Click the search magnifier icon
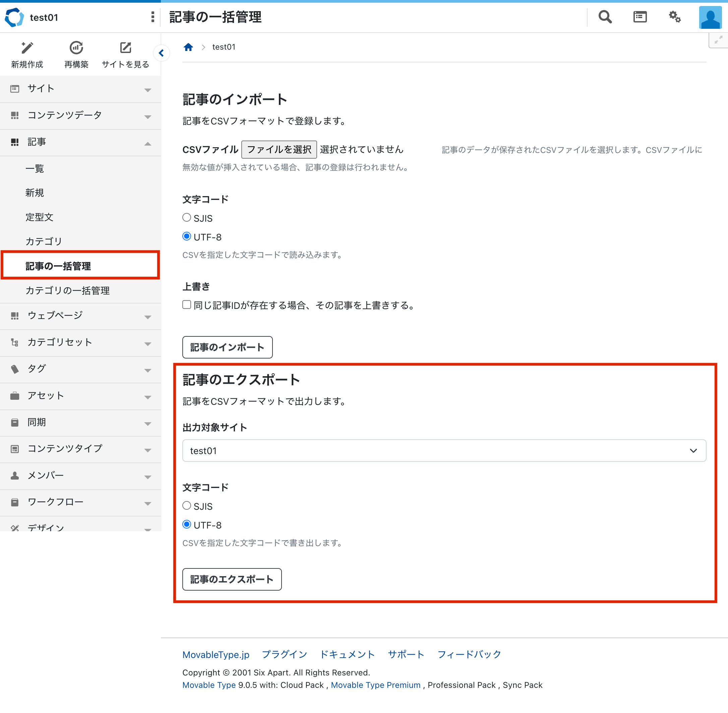Screen dimensions: 728x713 tap(605, 17)
